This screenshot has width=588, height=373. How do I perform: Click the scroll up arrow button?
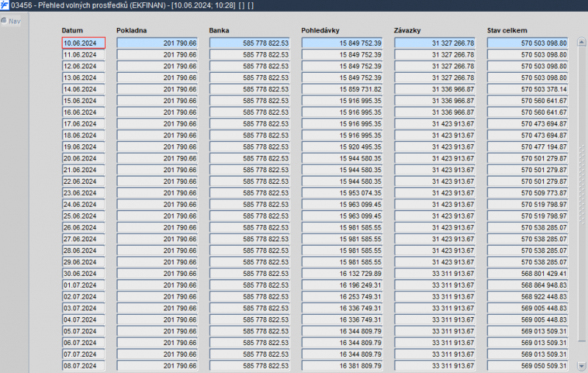(581, 42)
